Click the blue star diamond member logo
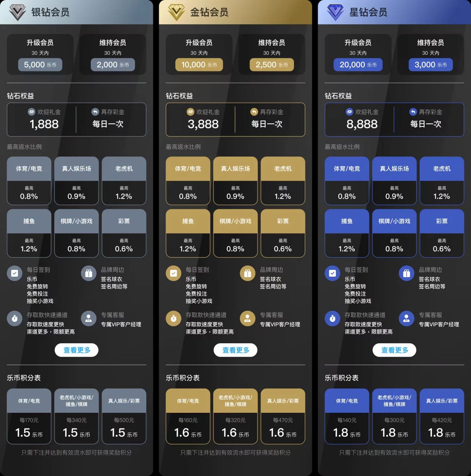The height and width of the screenshot is (476, 471). tap(335, 12)
